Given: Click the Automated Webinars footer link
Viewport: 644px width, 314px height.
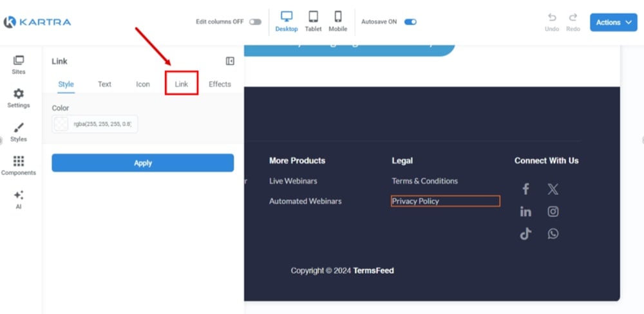Looking at the screenshot, I should 305,201.
